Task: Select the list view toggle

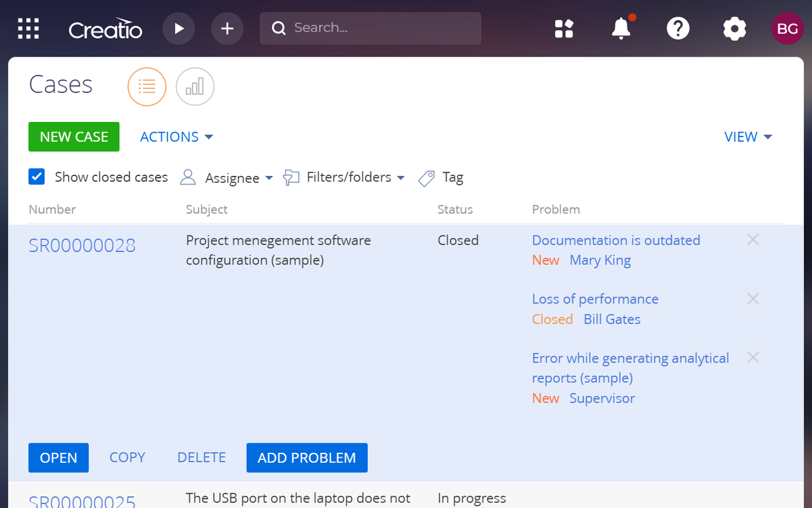Action: pos(147,86)
